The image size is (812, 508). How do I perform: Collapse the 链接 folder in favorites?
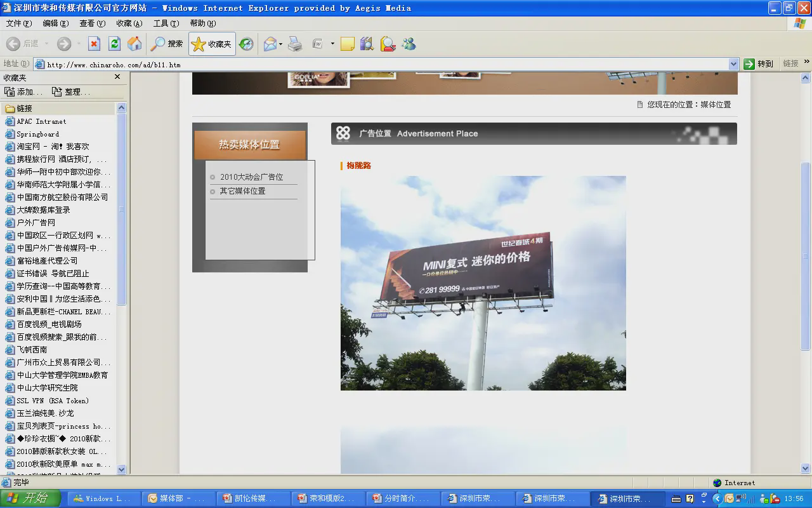click(24, 109)
